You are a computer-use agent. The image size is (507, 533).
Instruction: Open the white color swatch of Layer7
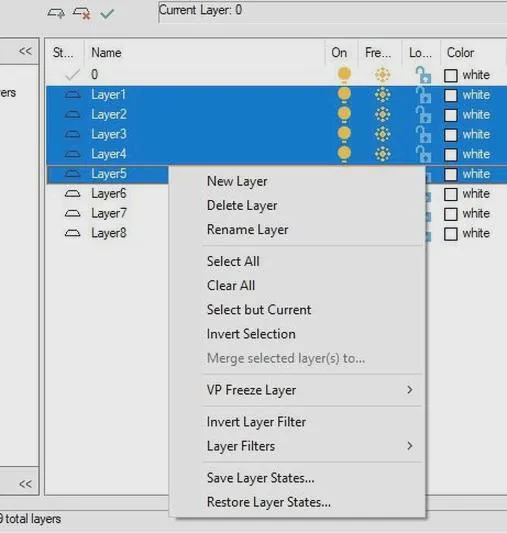click(x=451, y=214)
